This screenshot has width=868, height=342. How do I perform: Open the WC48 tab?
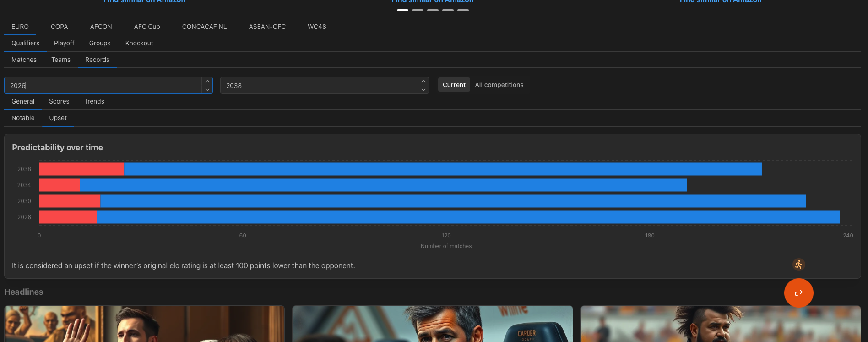coord(317,27)
